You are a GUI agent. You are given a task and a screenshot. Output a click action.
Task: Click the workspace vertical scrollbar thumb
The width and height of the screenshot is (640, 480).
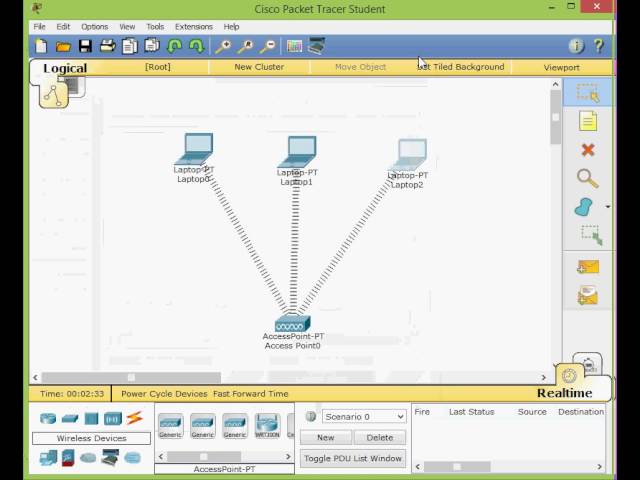click(556, 117)
